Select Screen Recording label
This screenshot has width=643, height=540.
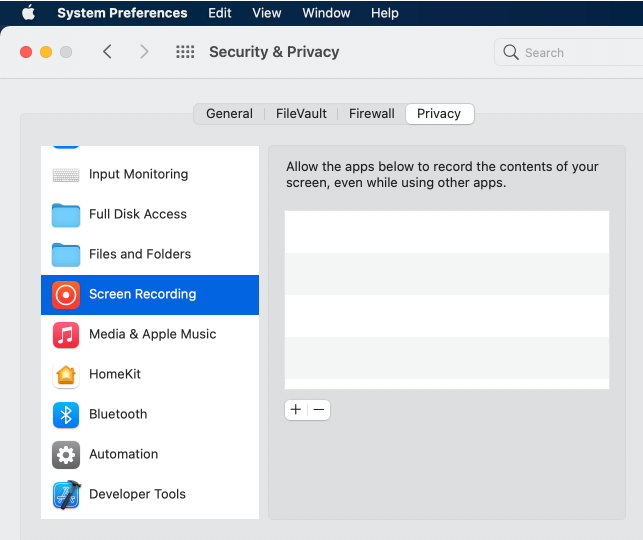point(143,294)
